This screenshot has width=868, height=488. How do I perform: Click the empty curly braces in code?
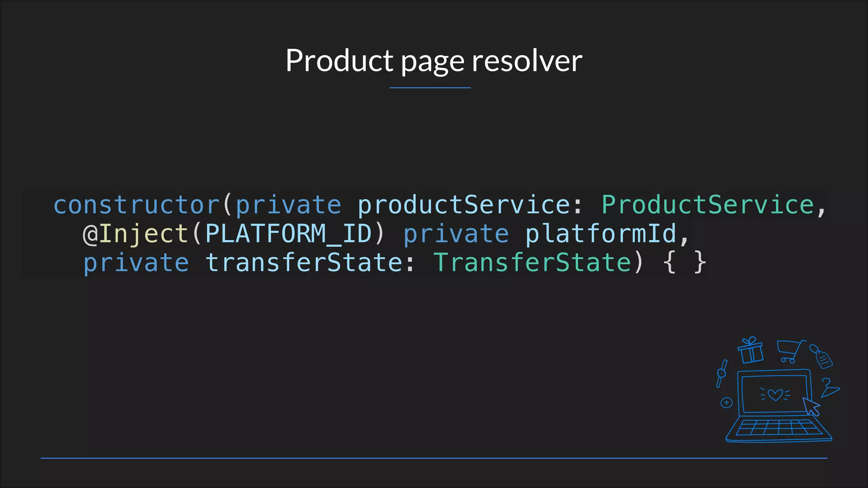[684, 263]
